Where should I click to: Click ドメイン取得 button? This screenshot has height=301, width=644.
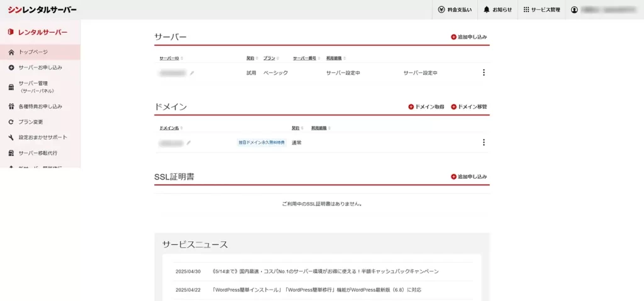pyautogui.click(x=426, y=107)
